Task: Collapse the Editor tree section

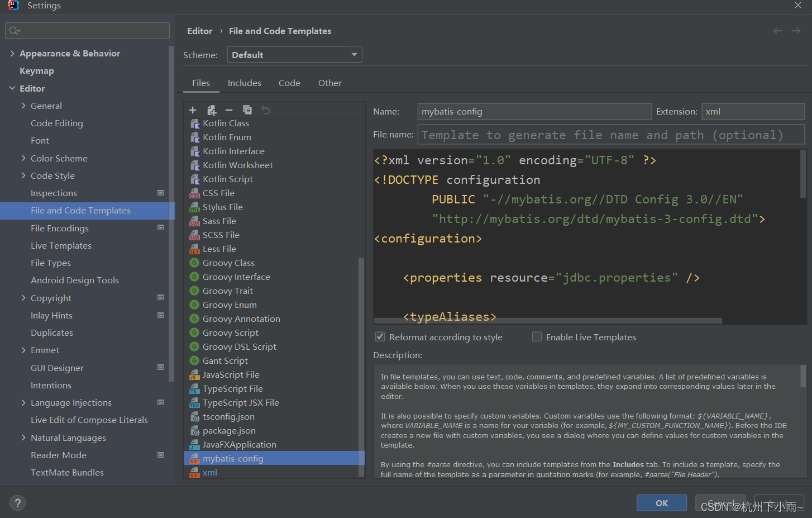Action: pos(12,88)
